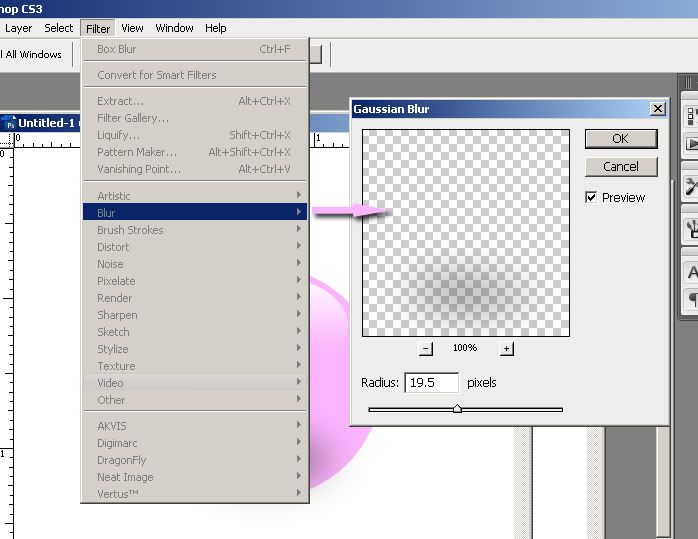
Task: Open the AKVIS plugin submenu
Action: 195,426
